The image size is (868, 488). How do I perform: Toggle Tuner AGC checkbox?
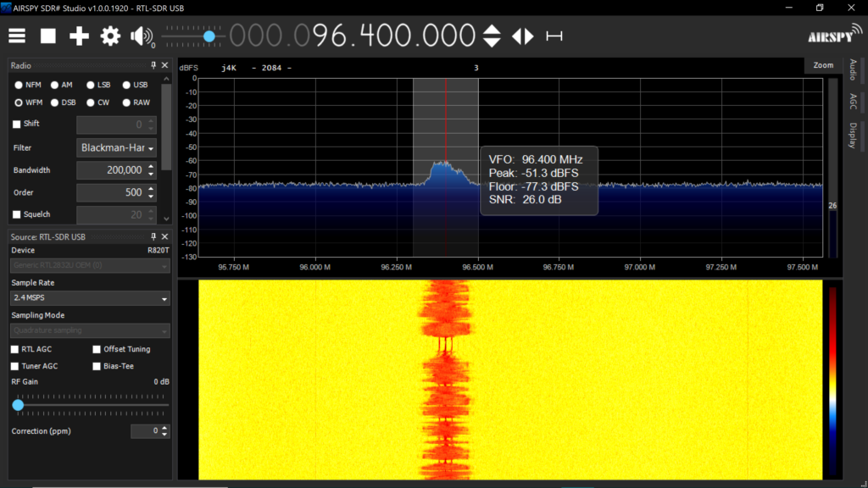[x=15, y=366]
